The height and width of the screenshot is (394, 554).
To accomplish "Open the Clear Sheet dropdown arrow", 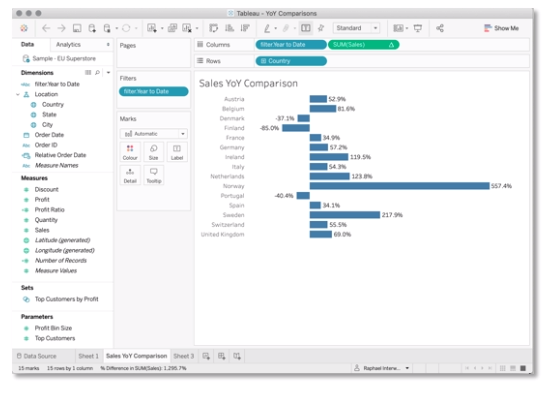I will coord(197,28).
